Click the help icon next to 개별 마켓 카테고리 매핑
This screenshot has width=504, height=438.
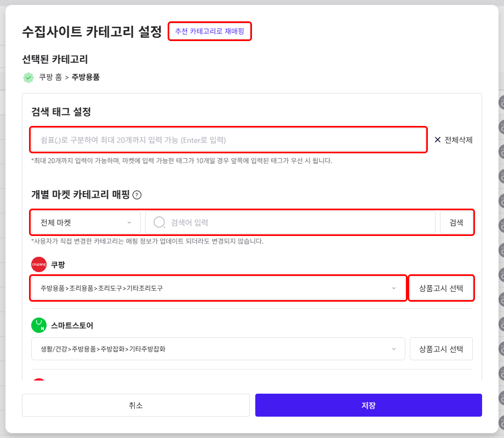pos(137,195)
